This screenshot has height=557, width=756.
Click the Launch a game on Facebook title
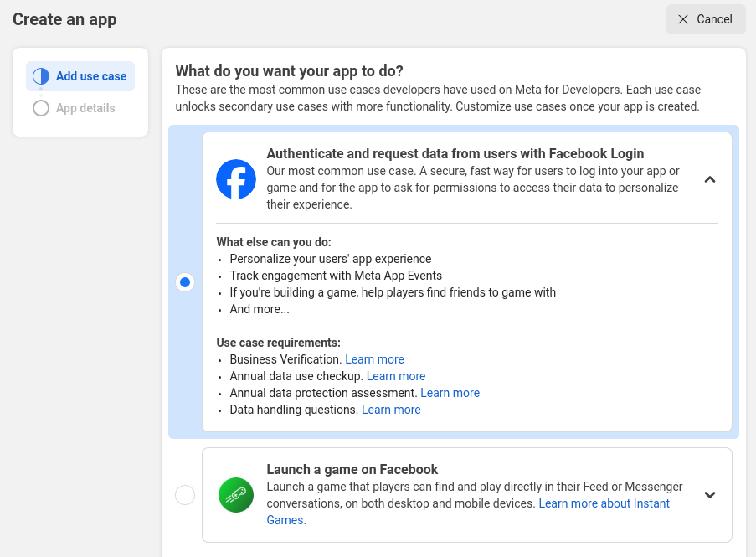click(352, 469)
